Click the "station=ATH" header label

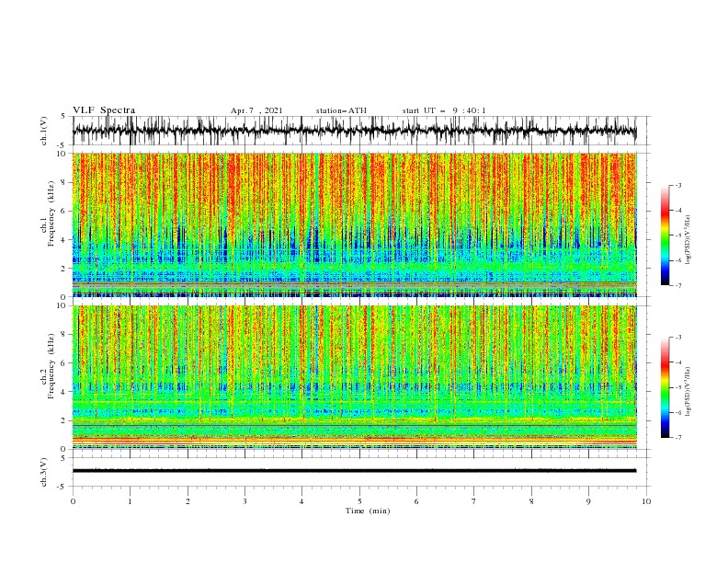coord(341,110)
